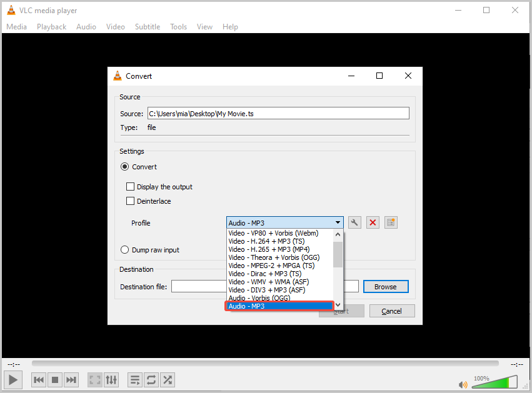This screenshot has height=393, width=532.
Task: Choose Video - WMV + WMA (ASF)
Action: pyautogui.click(x=280, y=282)
